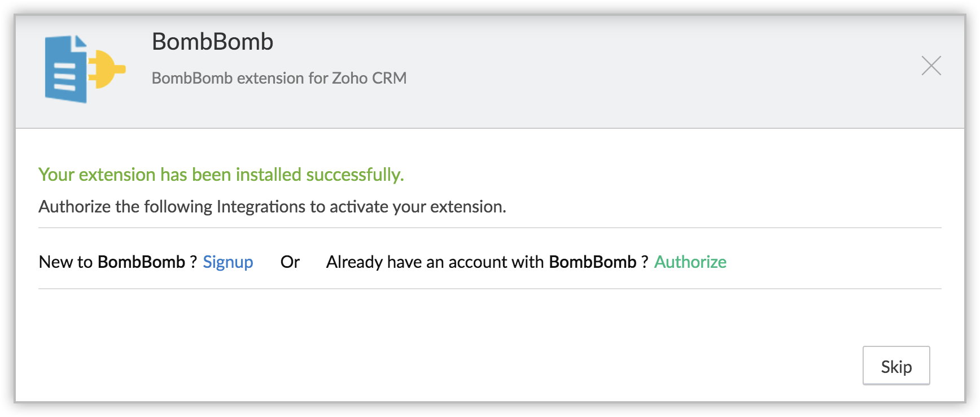Click the 'Already have an account with' text

click(x=435, y=262)
